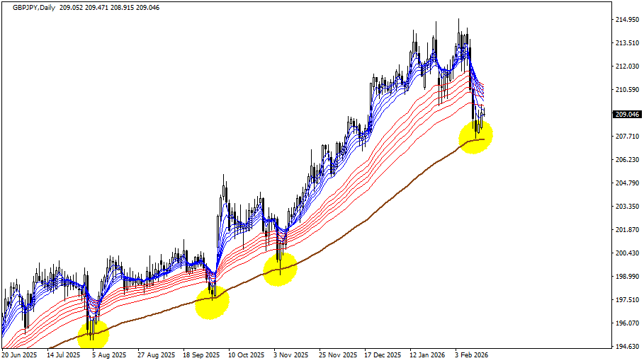Select the 17 Dec 2025 date label
This screenshot has height=363, width=644.
[382, 355]
